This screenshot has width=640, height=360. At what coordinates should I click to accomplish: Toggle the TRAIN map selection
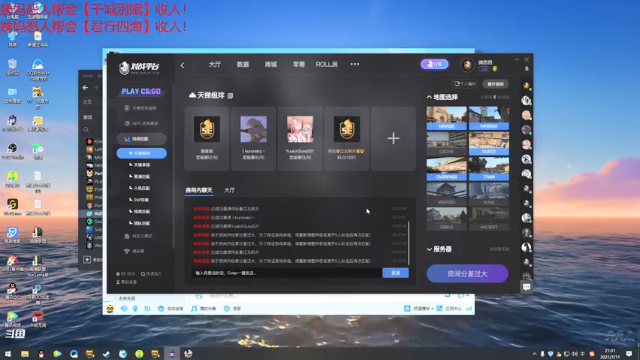click(489, 169)
